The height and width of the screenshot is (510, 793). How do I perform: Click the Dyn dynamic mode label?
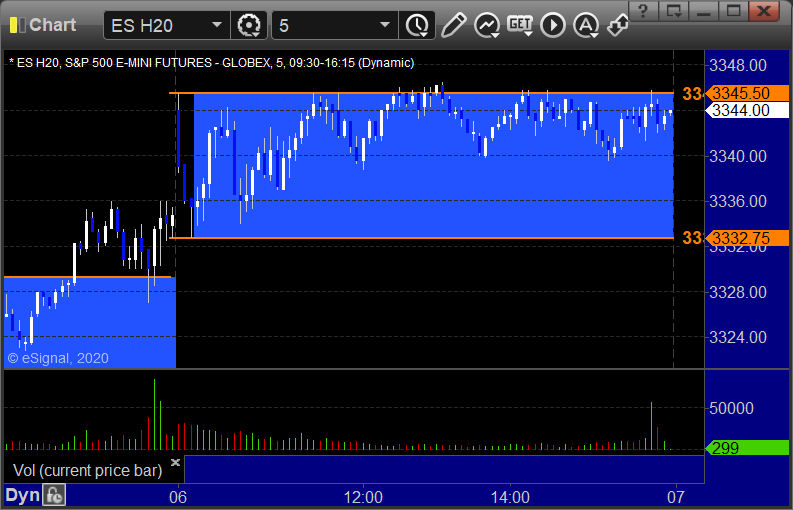pos(22,495)
